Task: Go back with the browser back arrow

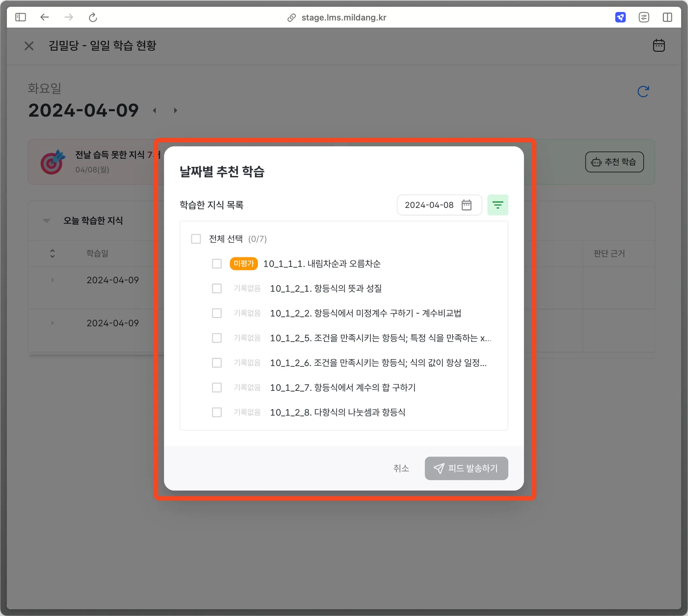Action: click(x=45, y=17)
